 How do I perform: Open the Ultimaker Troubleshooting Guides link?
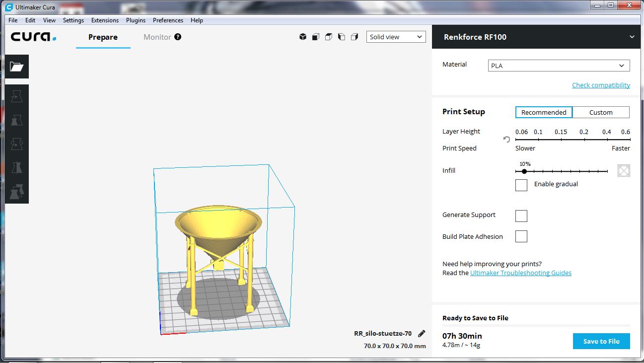click(520, 273)
